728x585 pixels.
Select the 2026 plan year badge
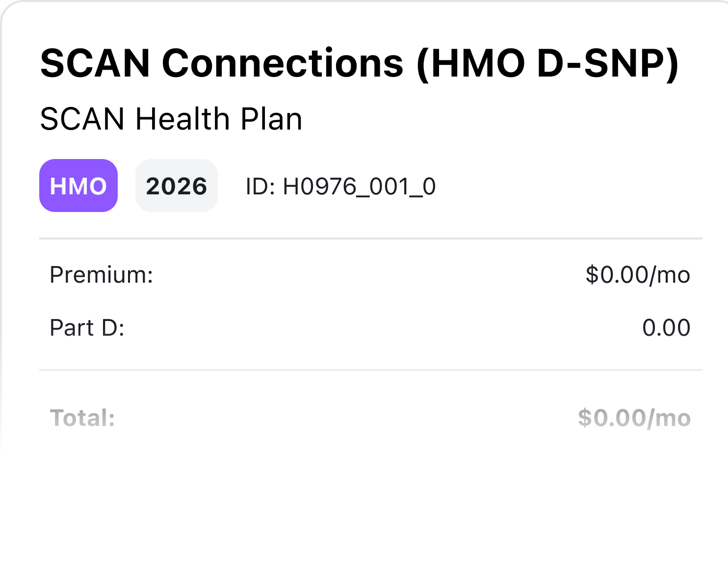coord(176,186)
